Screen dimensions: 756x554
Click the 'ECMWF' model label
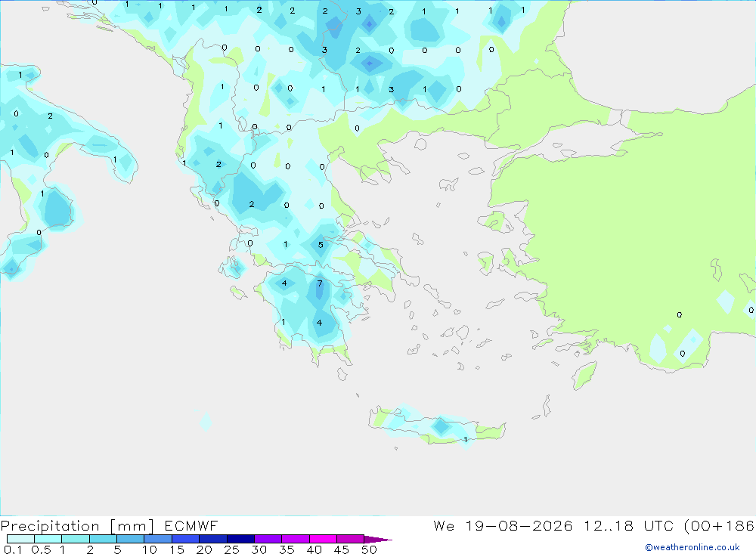point(191,526)
